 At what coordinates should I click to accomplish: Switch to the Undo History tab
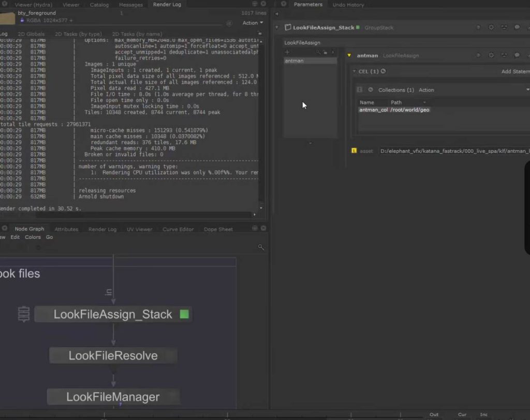click(348, 5)
